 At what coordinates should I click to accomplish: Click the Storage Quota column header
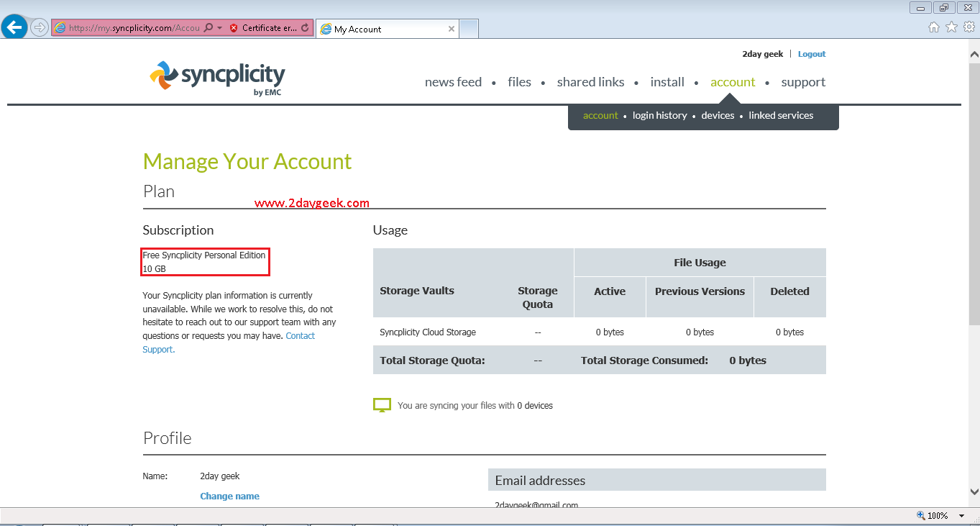point(538,297)
